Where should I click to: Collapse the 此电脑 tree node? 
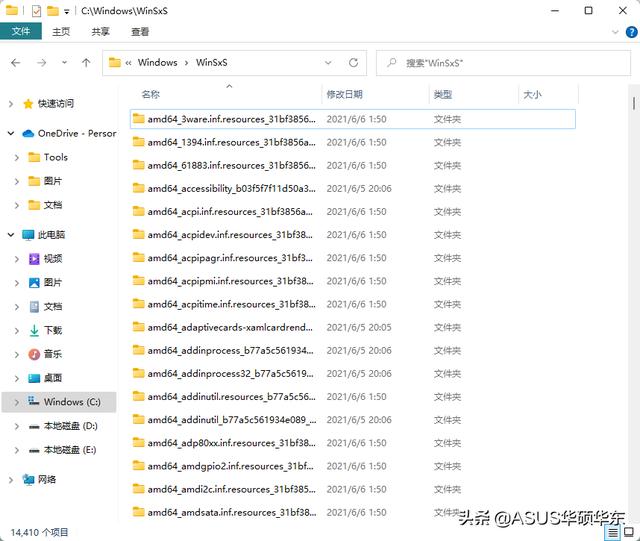point(11,234)
